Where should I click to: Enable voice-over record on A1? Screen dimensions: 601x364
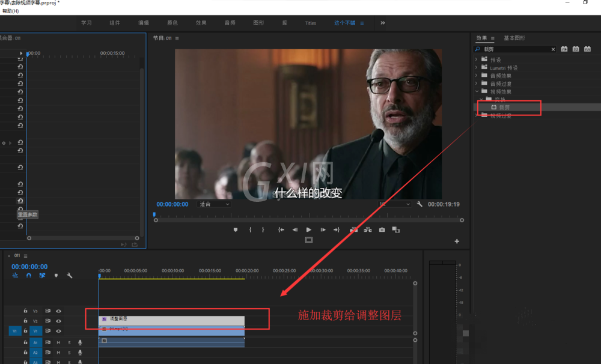[x=80, y=342]
